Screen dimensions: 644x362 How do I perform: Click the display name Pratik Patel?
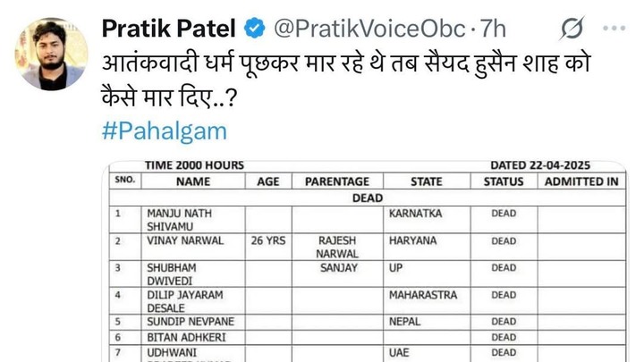tap(168, 29)
